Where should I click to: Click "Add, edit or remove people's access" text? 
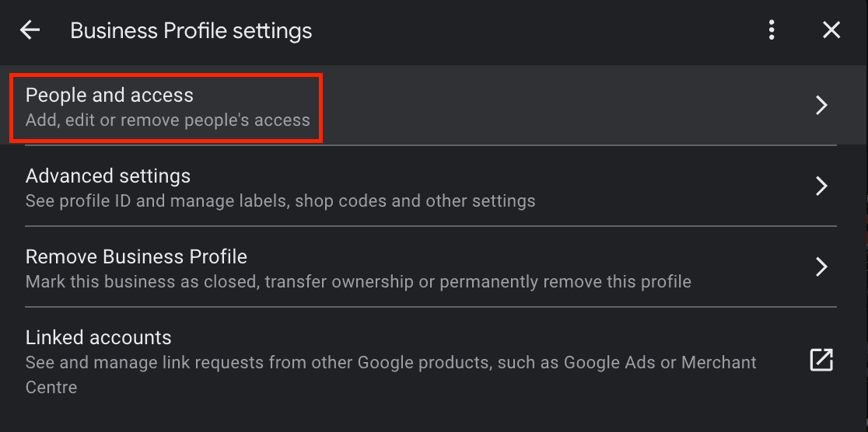click(x=168, y=120)
